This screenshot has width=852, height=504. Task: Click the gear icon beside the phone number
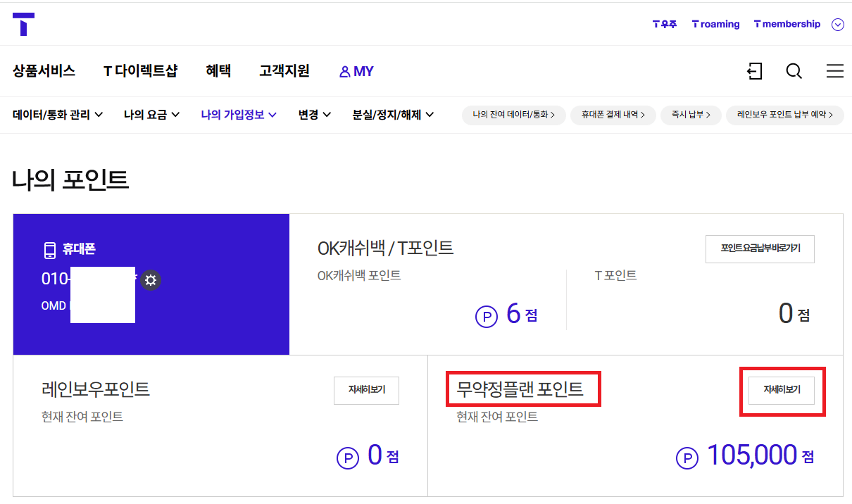point(151,280)
